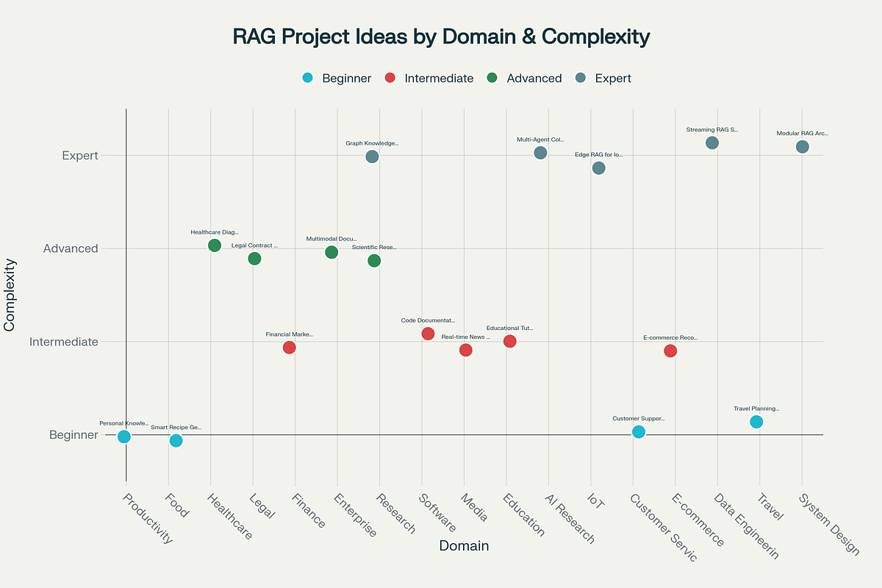This screenshot has width=882, height=588.
Task: Click the Beginner y-axis tick label
Action: pyautogui.click(x=73, y=435)
